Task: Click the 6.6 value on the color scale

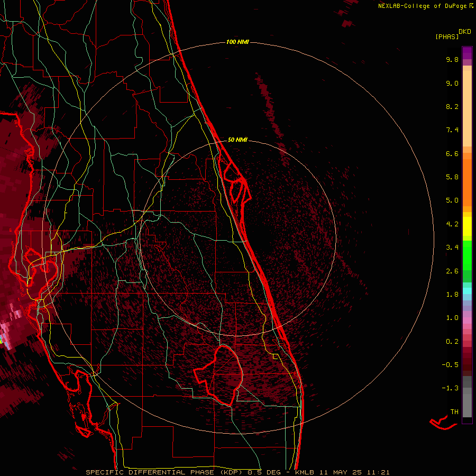Action: tap(452, 153)
